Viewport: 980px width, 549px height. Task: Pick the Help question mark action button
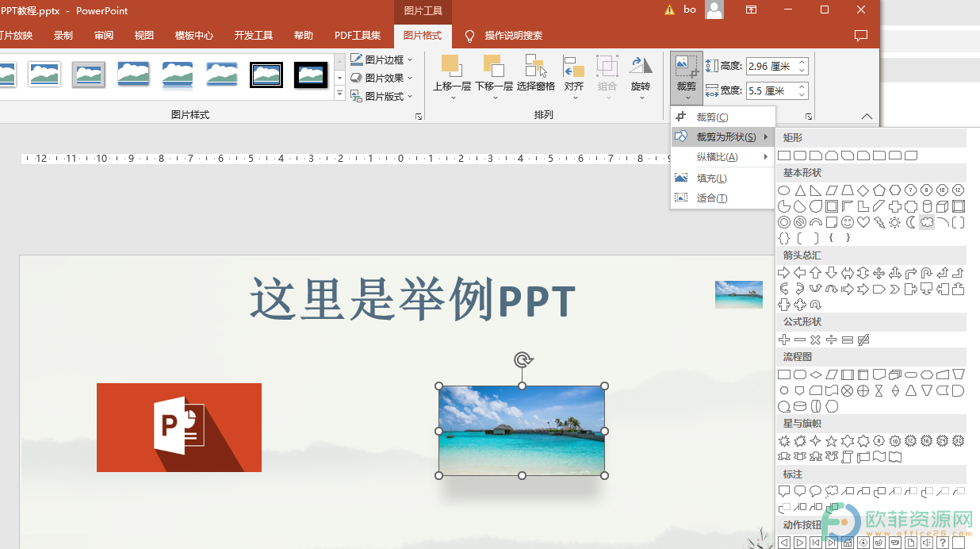click(x=942, y=543)
